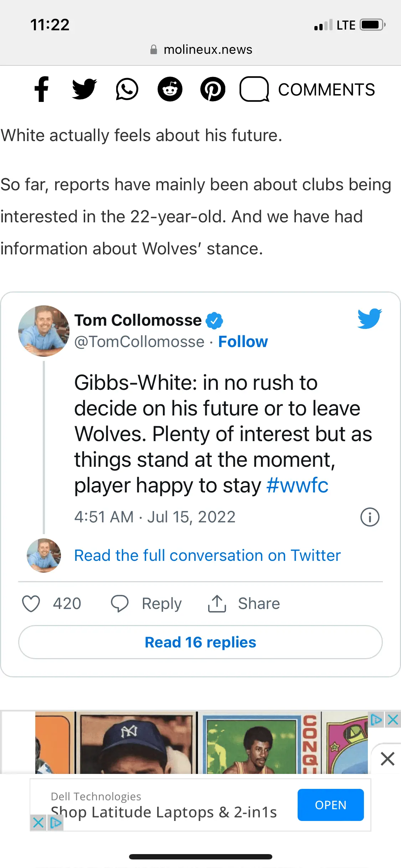Like the tweet with heart icon
The height and width of the screenshot is (868, 401).
point(31,604)
